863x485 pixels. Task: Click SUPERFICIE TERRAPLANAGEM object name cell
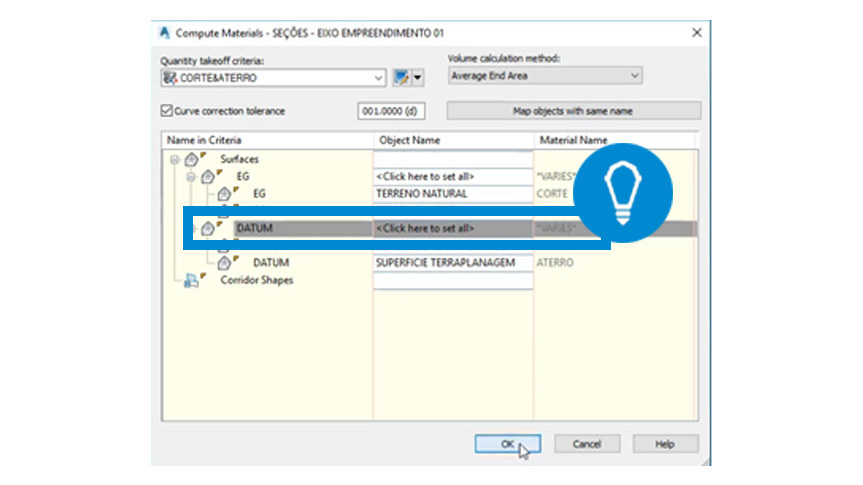(453, 263)
